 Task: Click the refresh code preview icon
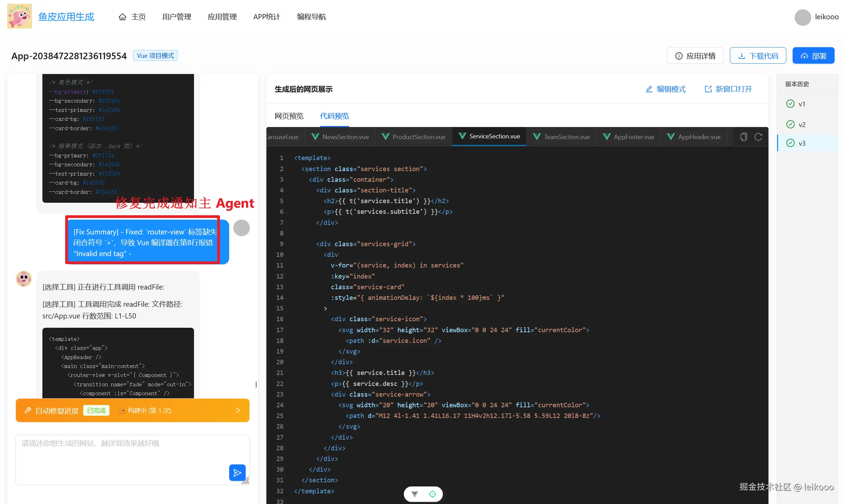pyautogui.click(x=758, y=137)
